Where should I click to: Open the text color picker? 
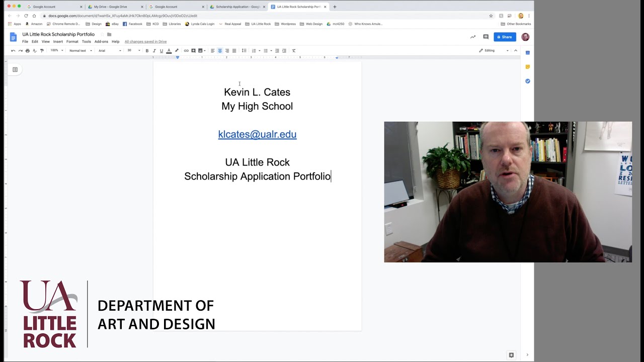[169, 51]
